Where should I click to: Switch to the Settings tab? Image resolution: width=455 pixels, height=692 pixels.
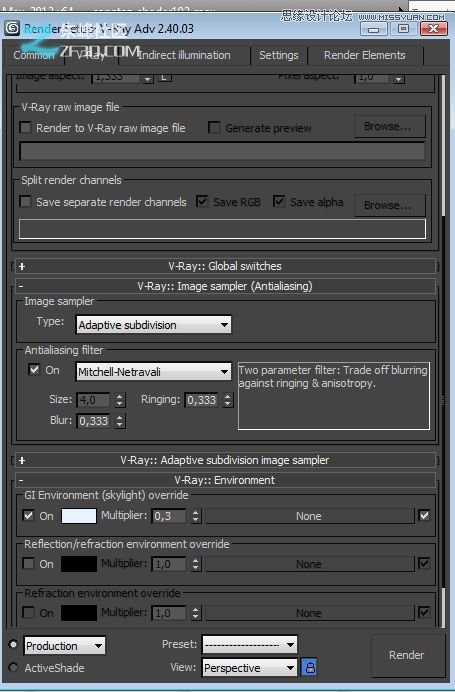click(x=278, y=55)
